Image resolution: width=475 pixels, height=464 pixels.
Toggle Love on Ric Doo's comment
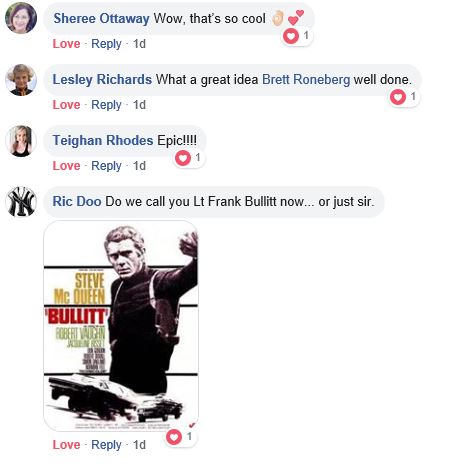(x=66, y=445)
